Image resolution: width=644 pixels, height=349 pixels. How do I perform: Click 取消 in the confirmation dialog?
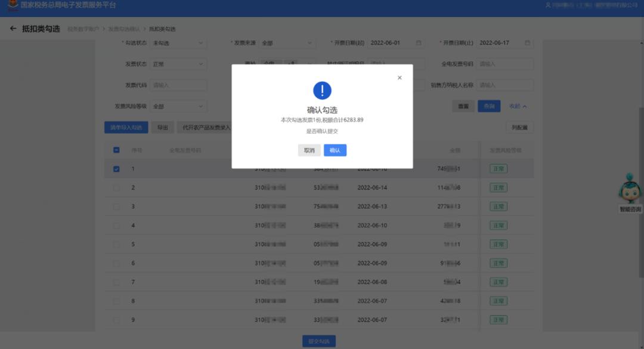pos(309,150)
